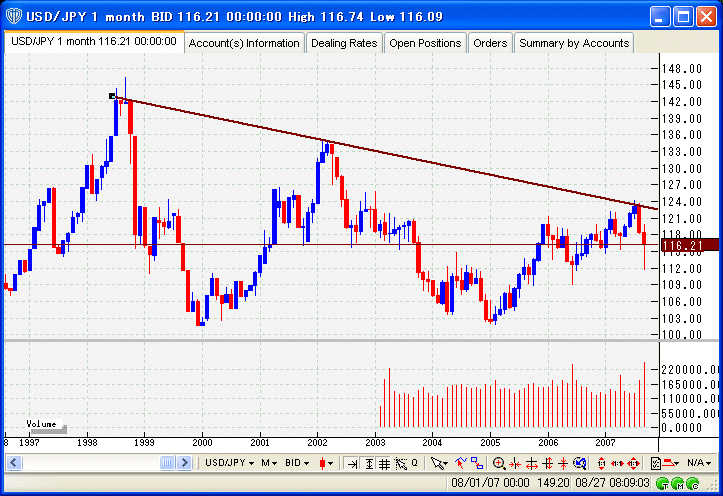Click the 08/27 08:09:03 clock text
Viewport: 723px width, 496px height.
coord(612,483)
